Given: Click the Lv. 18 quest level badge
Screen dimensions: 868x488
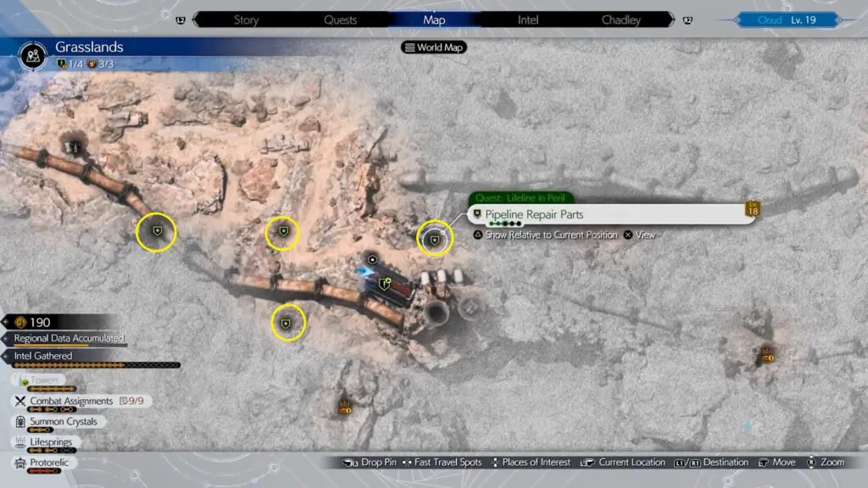Looking at the screenshot, I should [752, 209].
